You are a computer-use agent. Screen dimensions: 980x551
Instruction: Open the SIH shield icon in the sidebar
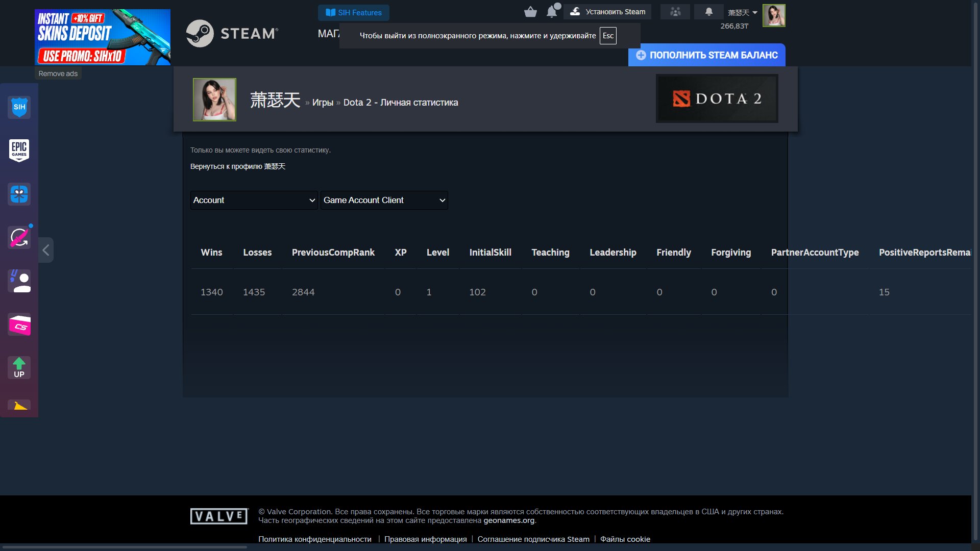(x=19, y=107)
